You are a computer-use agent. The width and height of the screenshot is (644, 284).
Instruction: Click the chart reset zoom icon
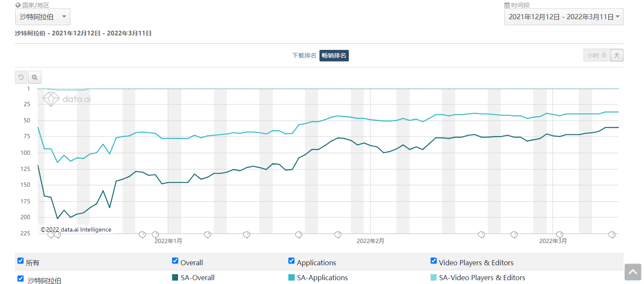point(21,77)
